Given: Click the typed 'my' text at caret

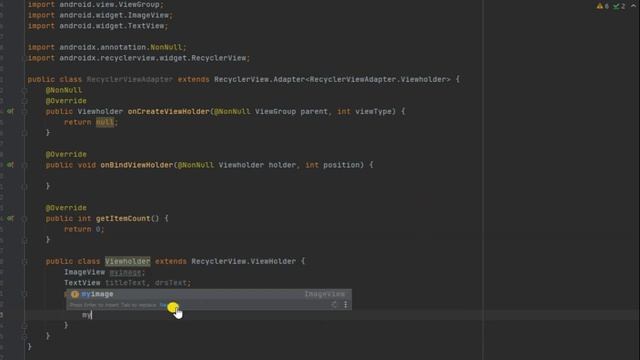Looking at the screenshot, I should (x=87, y=315).
